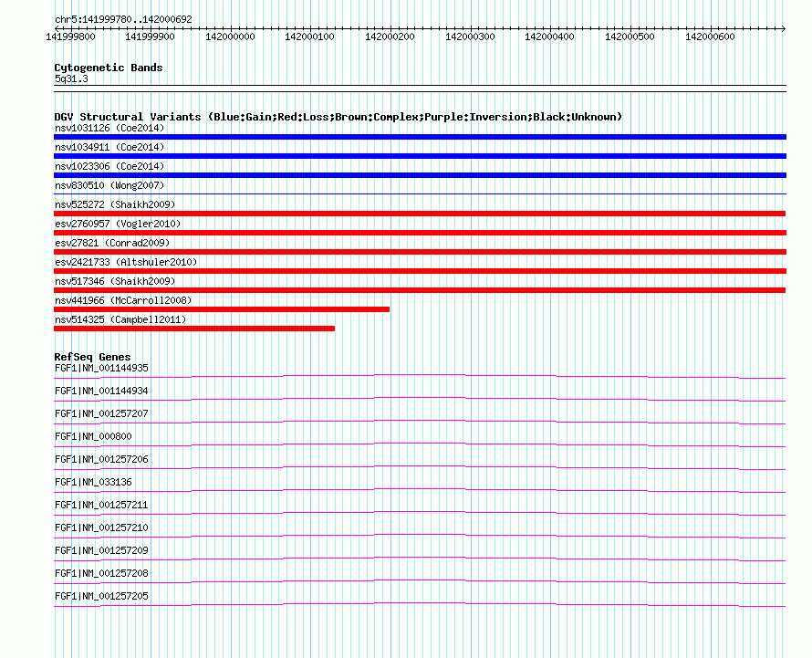
Task: Open transcript FGF1|NM_001144935
Action: [101, 369]
